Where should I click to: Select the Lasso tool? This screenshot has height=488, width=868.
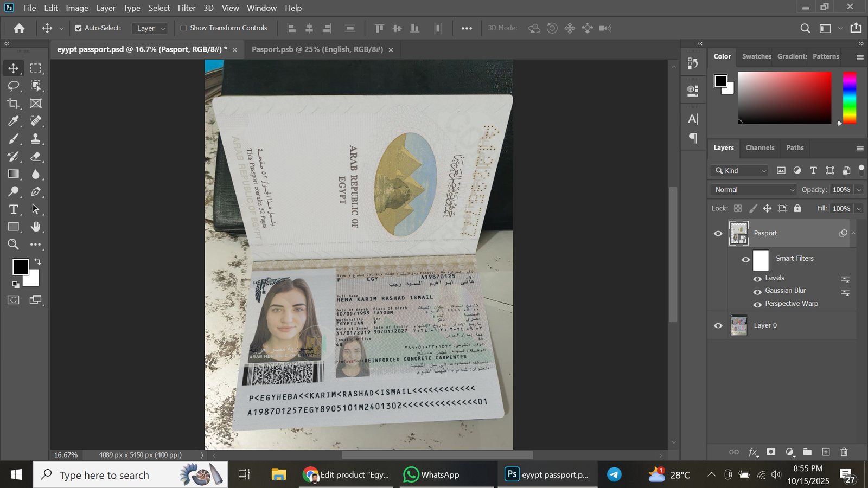(x=14, y=86)
